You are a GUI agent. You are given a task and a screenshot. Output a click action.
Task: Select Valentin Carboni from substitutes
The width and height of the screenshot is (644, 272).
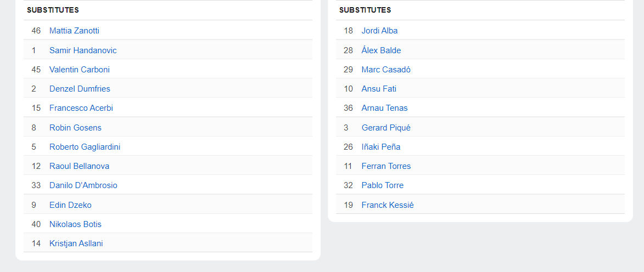[x=80, y=70]
